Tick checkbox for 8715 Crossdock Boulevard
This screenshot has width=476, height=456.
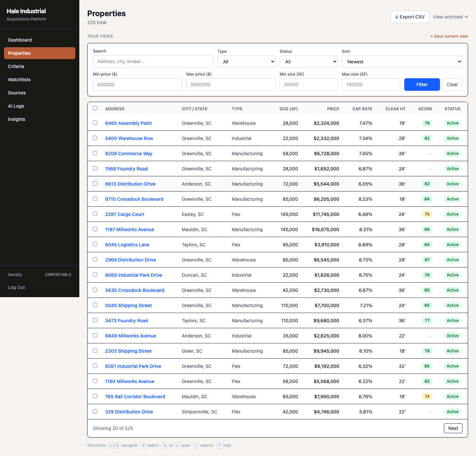pos(95,198)
